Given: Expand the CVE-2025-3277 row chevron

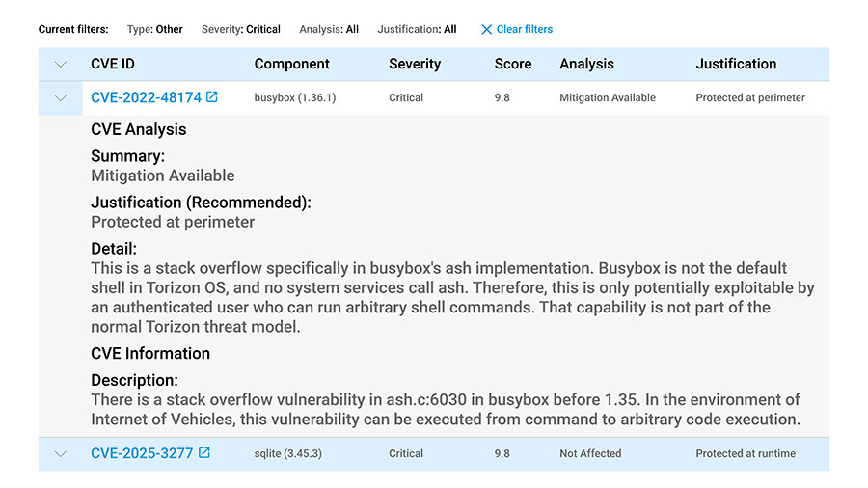Looking at the screenshot, I should tap(61, 453).
